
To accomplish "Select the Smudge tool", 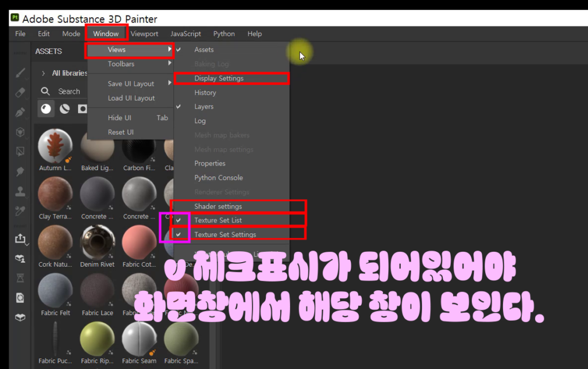I will (20, 171).
